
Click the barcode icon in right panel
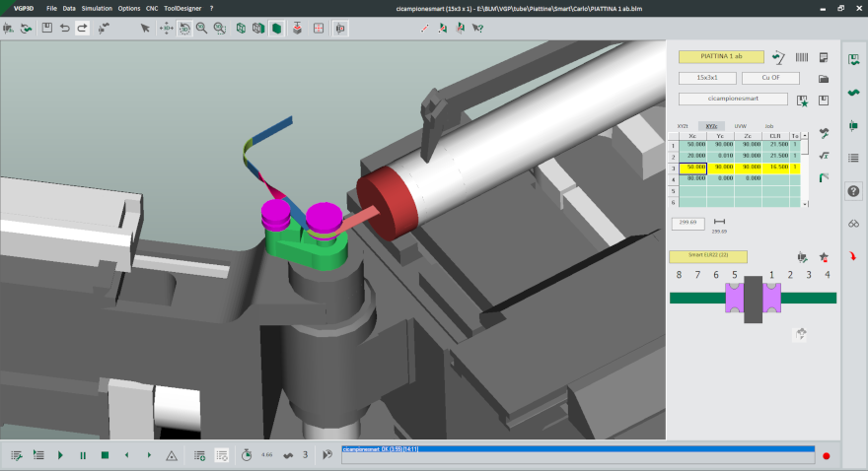tap(802, 57)
